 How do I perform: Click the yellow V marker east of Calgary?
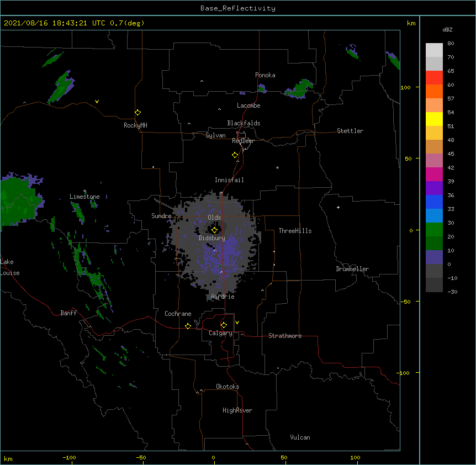click(237, 323)
